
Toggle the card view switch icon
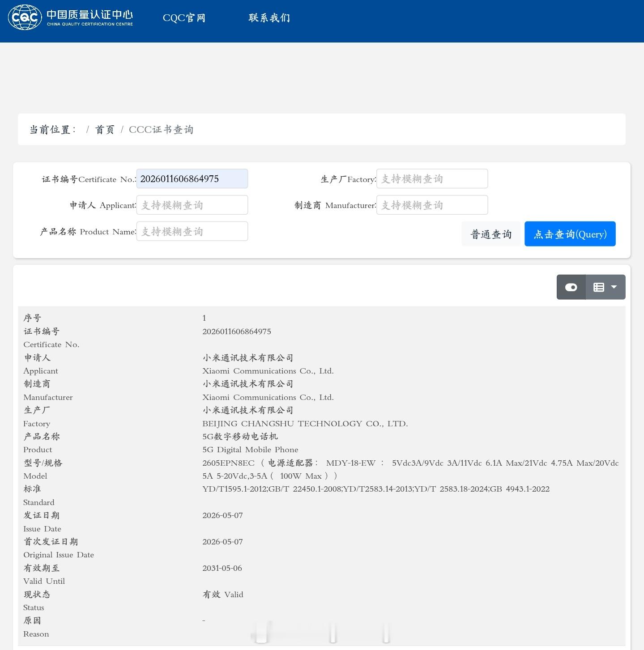(x=571, y=287)
